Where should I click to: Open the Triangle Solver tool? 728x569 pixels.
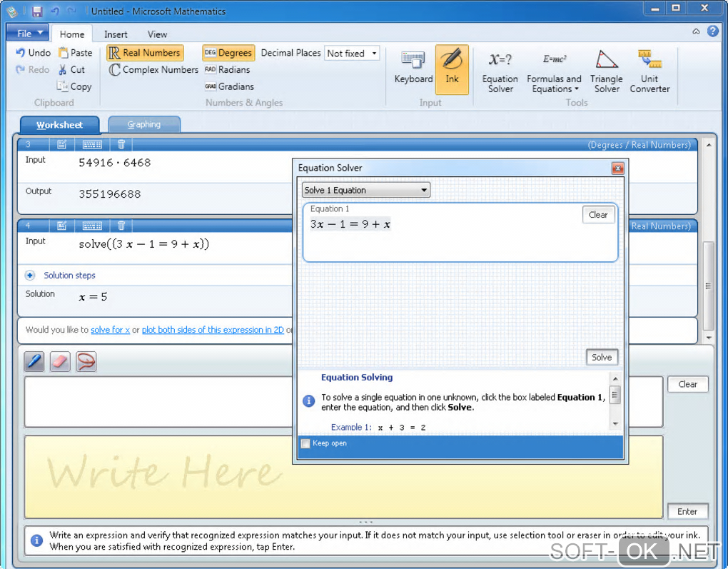click(607, 71)
